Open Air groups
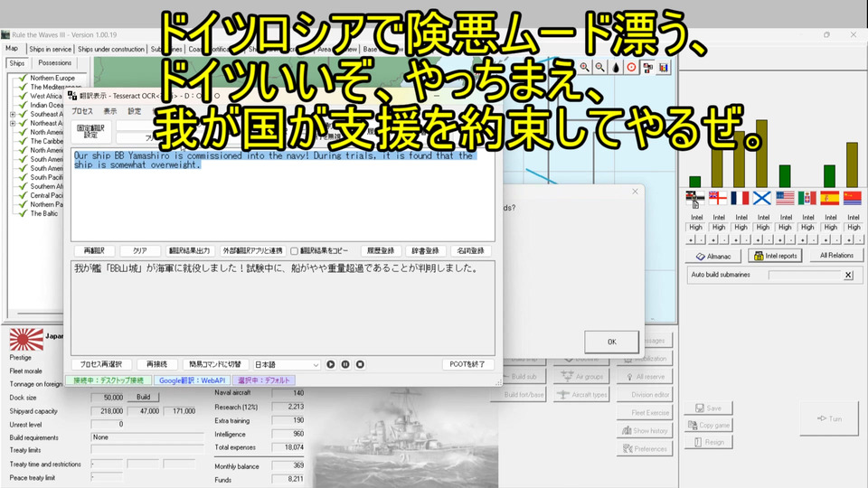Image resolution: width=868 pixels, height=488 pixels. pyautogui.click(x=581, y=376)
